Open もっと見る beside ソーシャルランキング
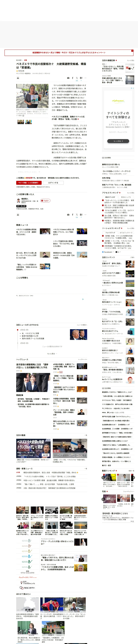This screenshot has width=138, height=644. click(x=131, y=228)
